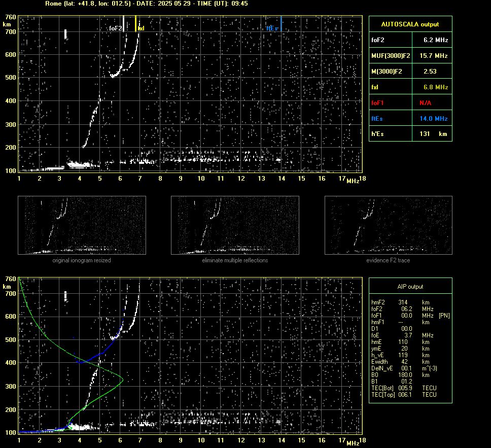Viewport: 491px width, 448px height.
Task: Click the B1 01.2 row
Action: [x=392, y=381]
